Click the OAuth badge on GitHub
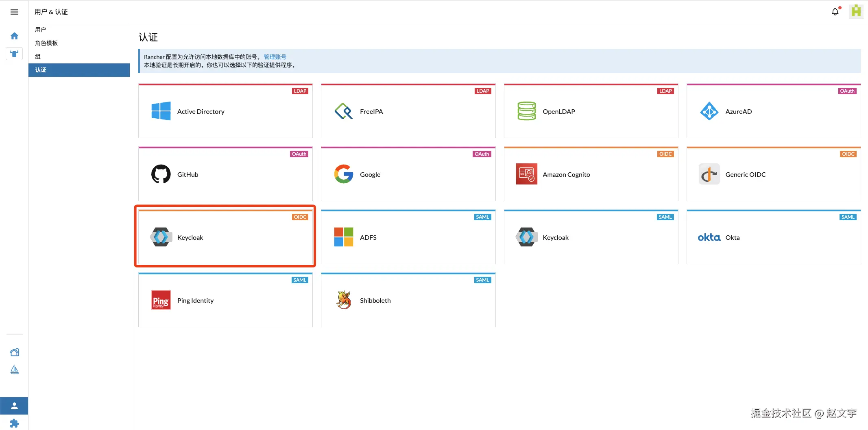Image resolution: width=868 pixels, height=430 pixels. pyautogui.click(x=299, y=154)
